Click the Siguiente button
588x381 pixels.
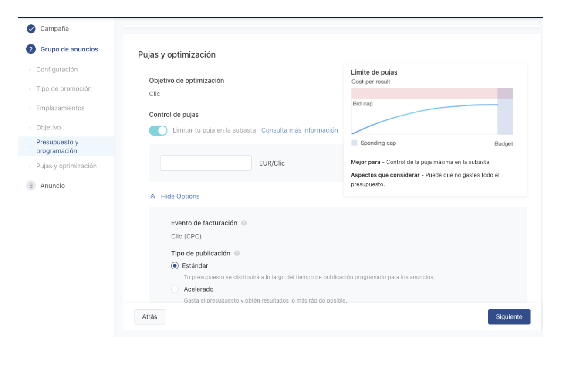pos(509,317)
